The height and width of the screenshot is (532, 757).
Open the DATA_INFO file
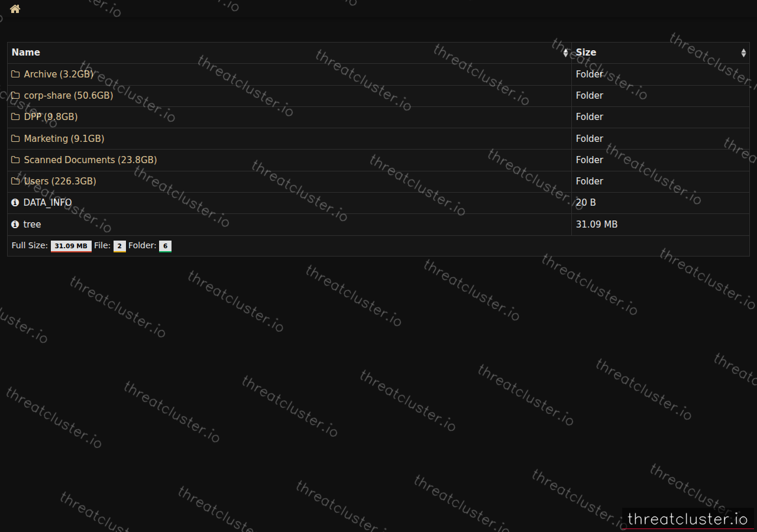click(x=47, y=202)
